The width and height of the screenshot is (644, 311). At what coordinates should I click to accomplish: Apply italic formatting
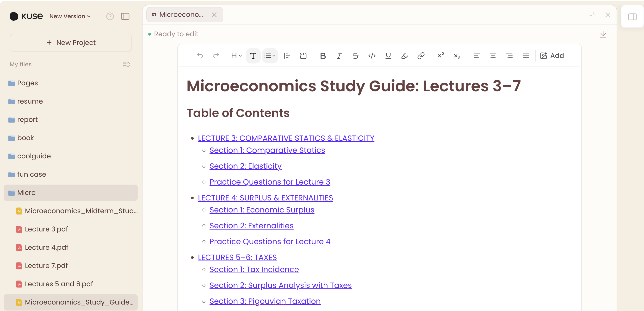pyautogui.click(x=339, y=56)
